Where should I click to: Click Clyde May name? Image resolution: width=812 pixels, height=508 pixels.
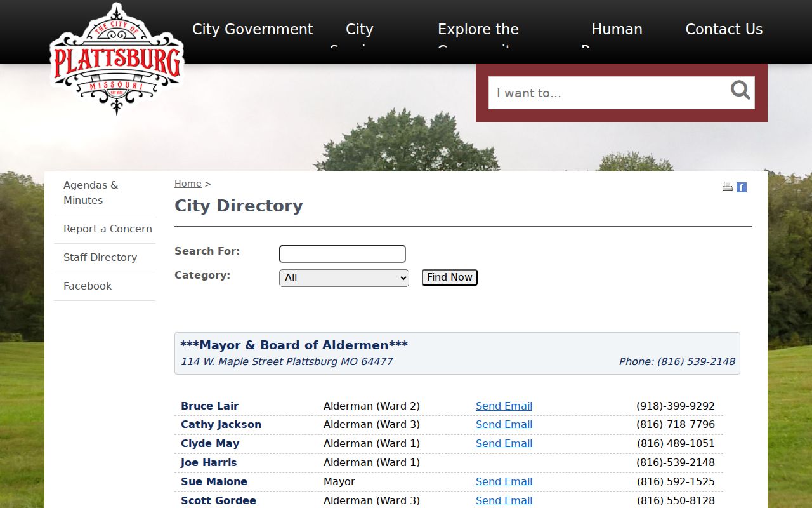[210, 443]
